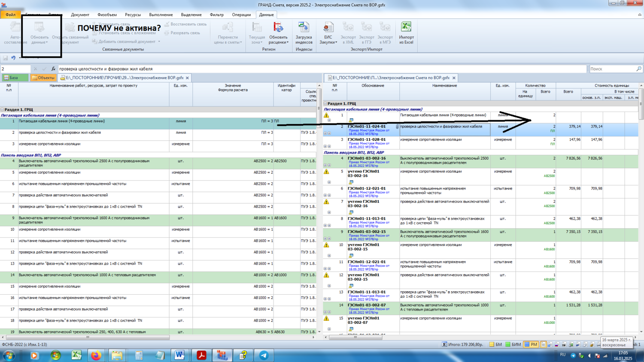
Task: Toggle the БМ mode in status bar
Action: tap(495, 344)
